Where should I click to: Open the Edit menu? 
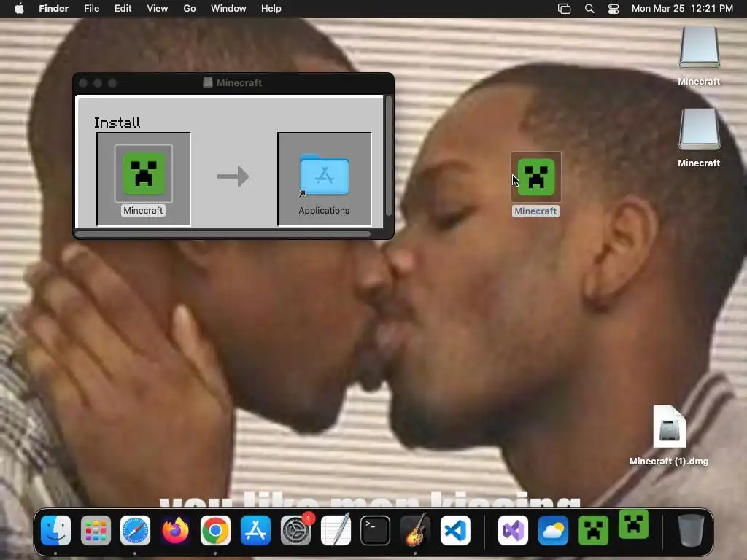(123, 9)
